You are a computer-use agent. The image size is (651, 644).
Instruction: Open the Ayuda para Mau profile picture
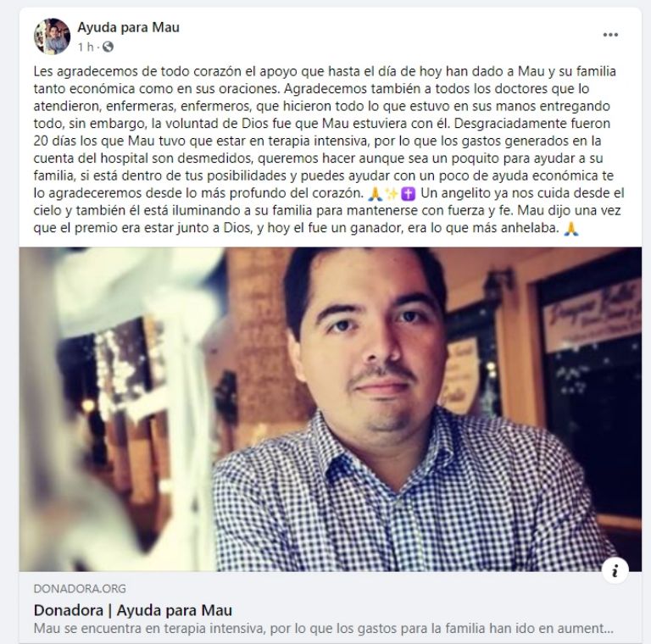click(x=52, y=36)
